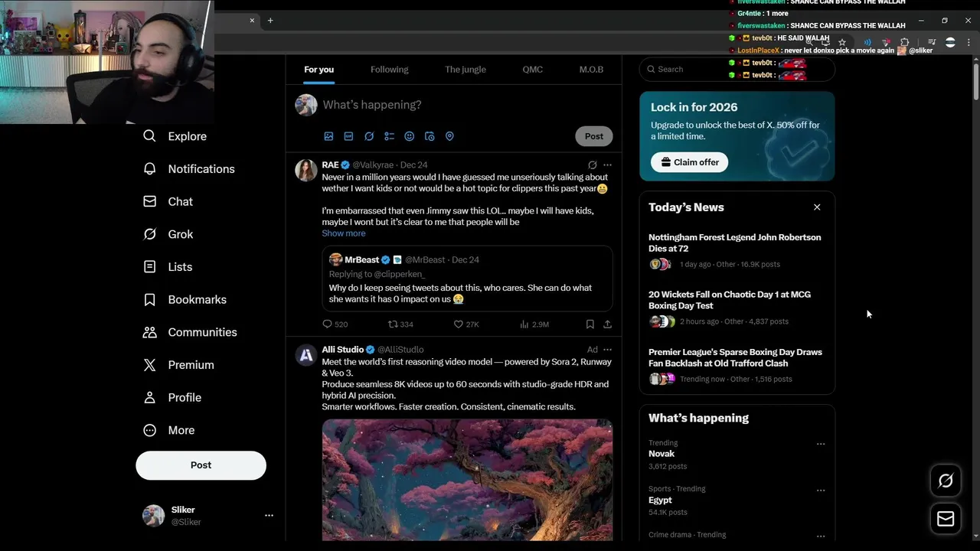Switch to the M.O.B tab
This screenshot has width=980, height=551.
point(591,70)
